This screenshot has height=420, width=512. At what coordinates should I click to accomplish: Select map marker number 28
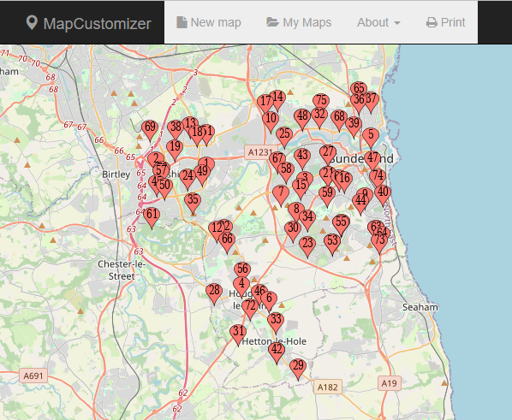click(x=214, y=292)
